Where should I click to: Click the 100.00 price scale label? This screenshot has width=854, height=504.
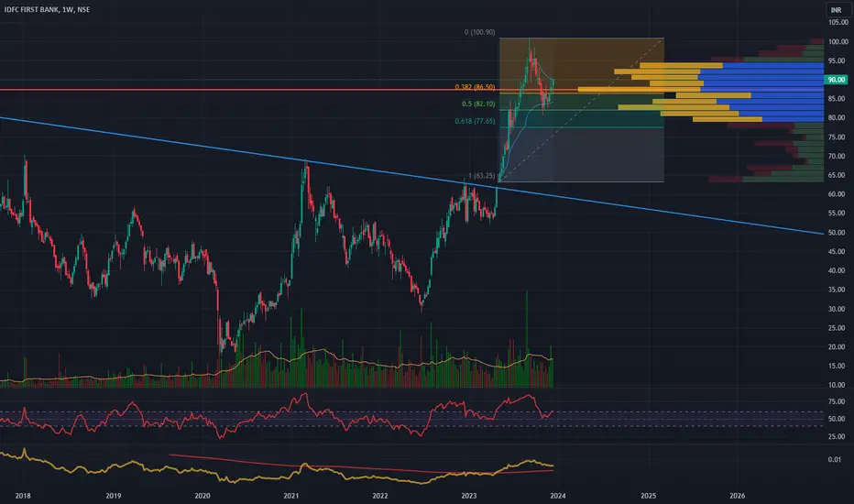coord(838,41)
